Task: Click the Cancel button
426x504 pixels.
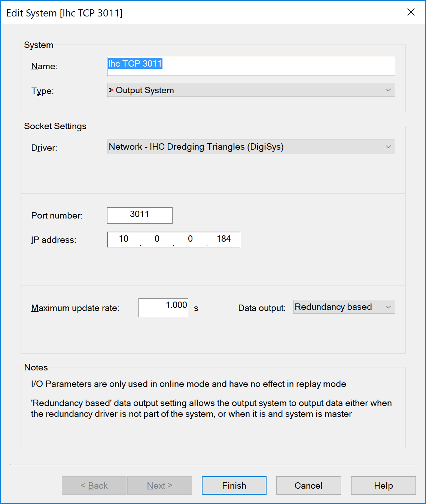Action: click(308, 485)
